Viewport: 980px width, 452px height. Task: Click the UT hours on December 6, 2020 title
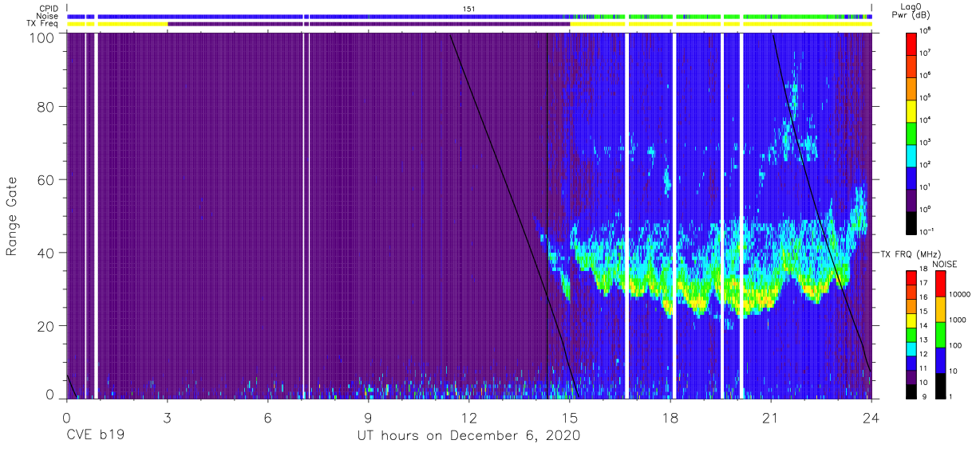click(x=468, y=437)
